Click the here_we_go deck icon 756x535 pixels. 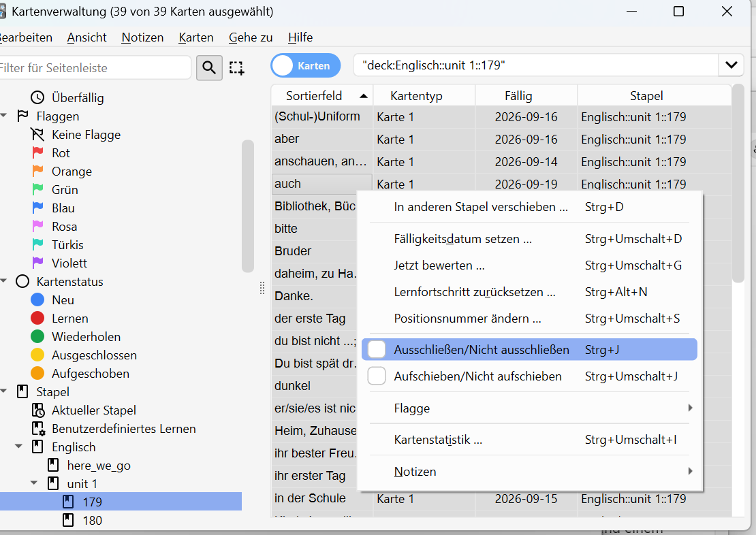(x=54, y=465)
